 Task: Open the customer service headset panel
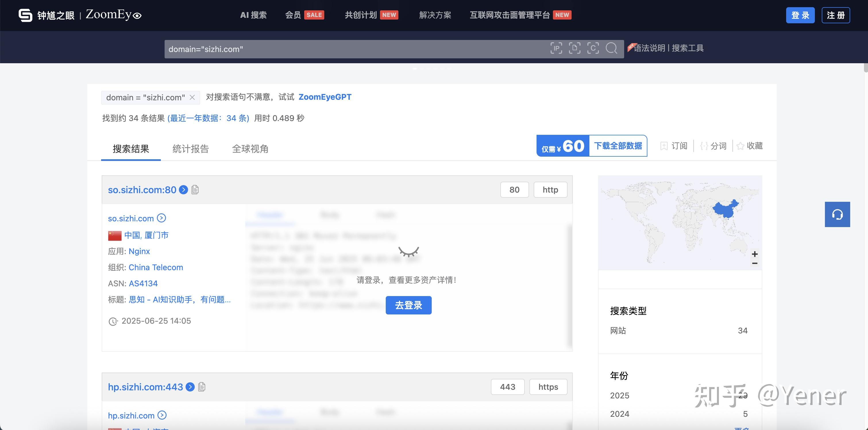coord(838,214)
